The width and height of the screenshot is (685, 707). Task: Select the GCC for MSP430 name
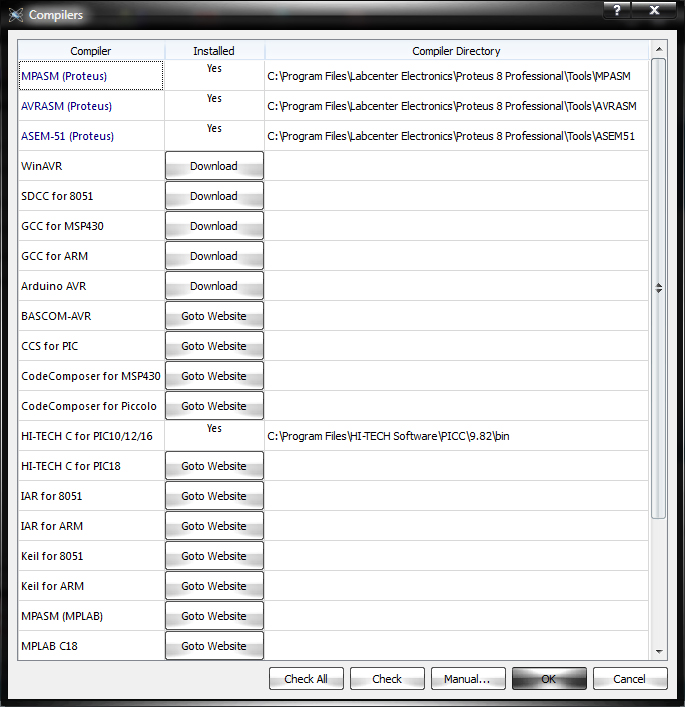coord(62,226)
